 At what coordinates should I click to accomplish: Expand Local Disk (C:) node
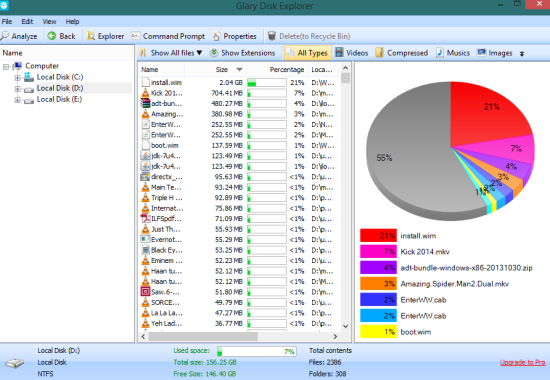pyautogui.click(x=17, y=78)
